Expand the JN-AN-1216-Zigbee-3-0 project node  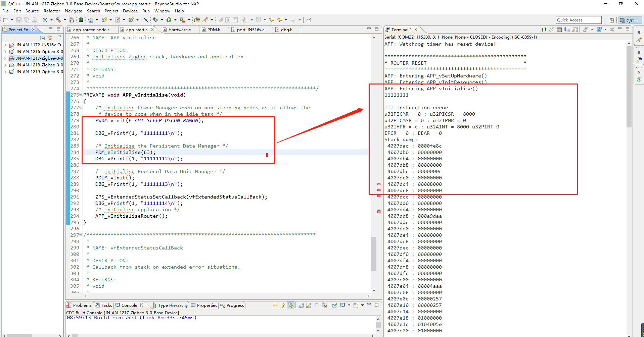pos(6,51)
